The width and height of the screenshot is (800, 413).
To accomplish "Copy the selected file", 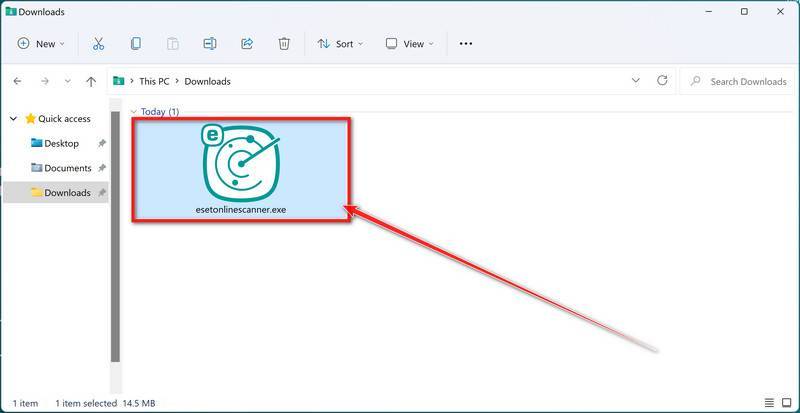I will (x=136, y=44).
